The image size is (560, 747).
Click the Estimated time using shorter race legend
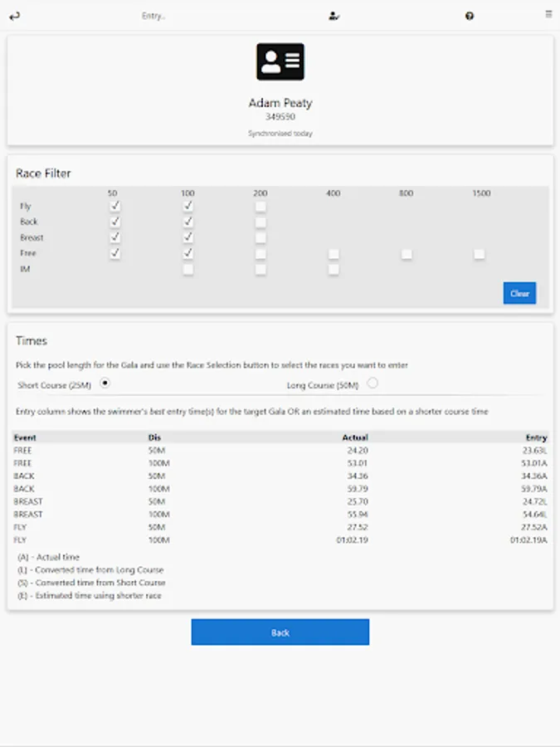point(90,595)
